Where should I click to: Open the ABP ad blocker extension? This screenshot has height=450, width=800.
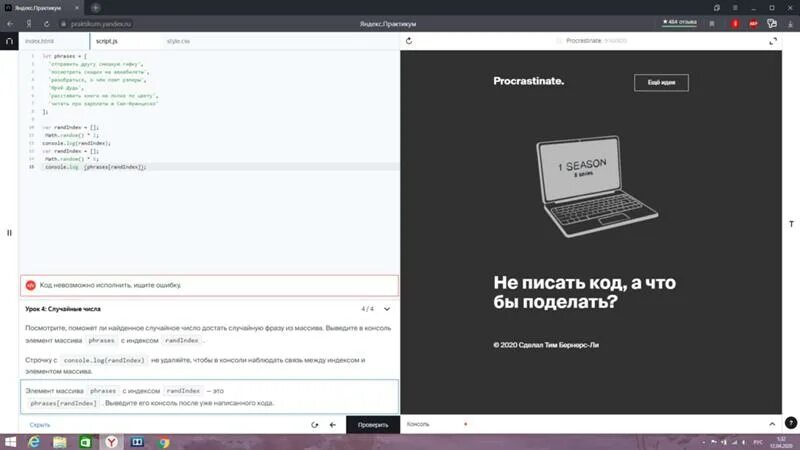pyautogui.click(x=753, y=23)
